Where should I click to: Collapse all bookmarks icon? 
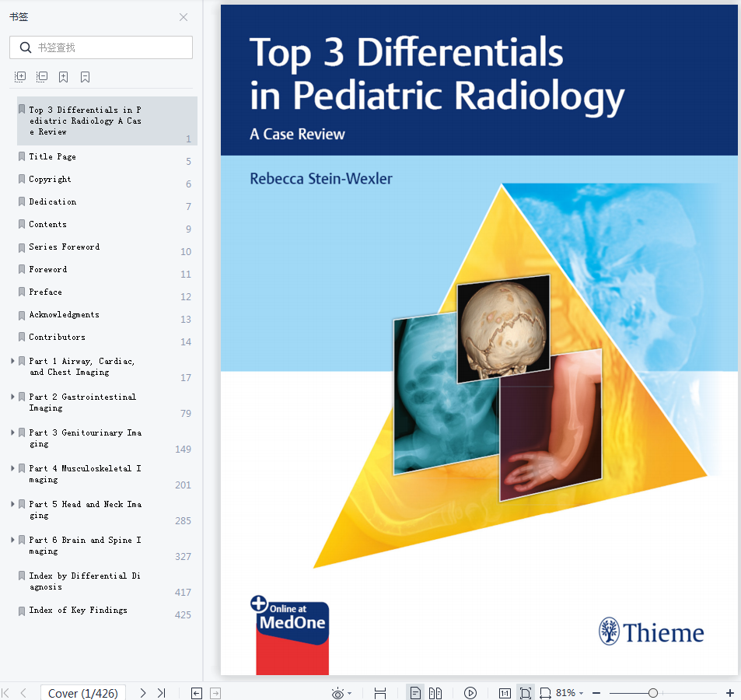[41, 76]
